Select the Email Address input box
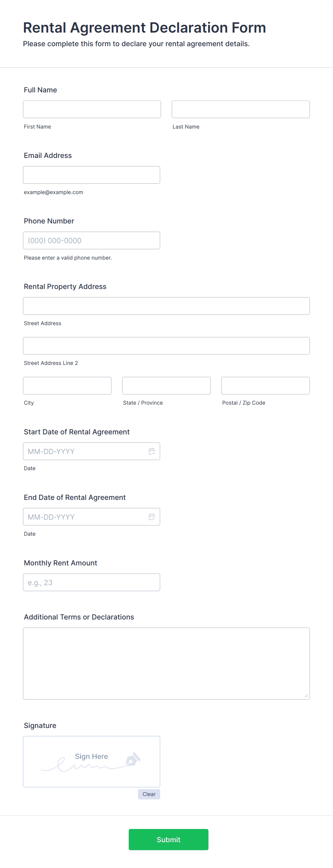 (x=92, y=174)
